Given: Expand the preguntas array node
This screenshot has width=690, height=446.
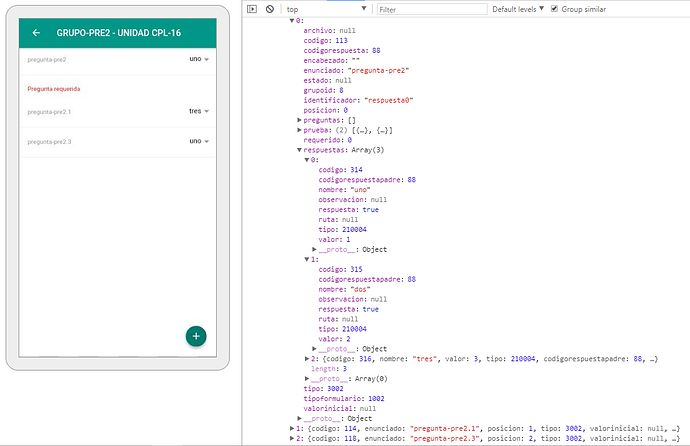Looking at the screenshot, I should pyautogui.click(x=299, y=120).
